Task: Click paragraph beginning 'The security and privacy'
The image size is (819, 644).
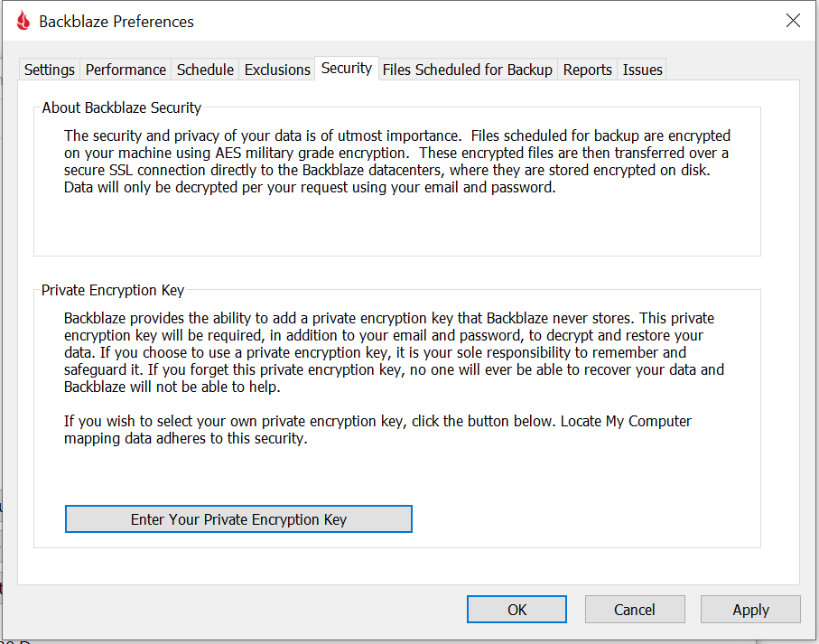Action: [397, 162]
